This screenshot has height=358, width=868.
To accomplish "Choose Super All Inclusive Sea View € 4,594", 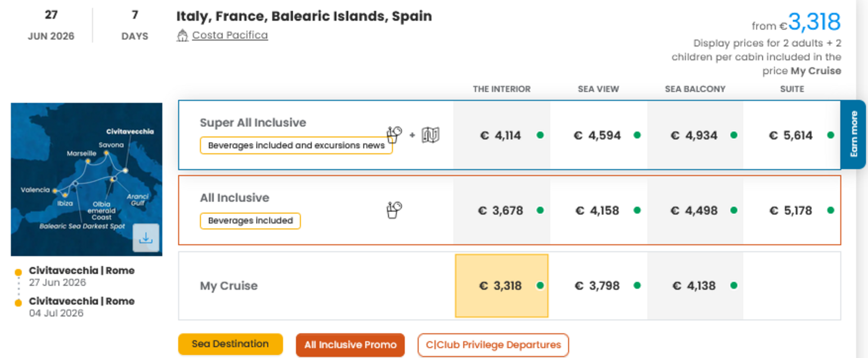I will (x=597, y=135).
